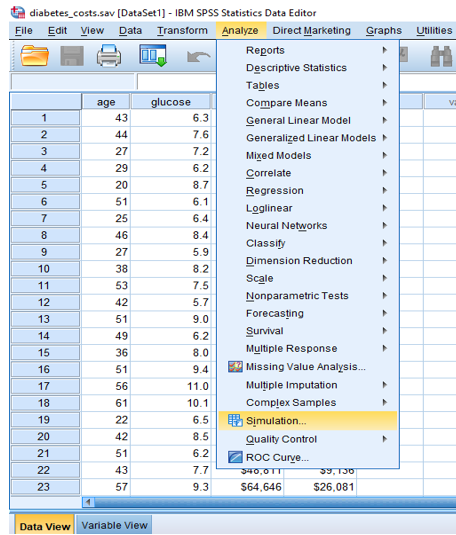Open the Edit menu
456x535 pixels.
pyautogui.click(x=57, y=31)
